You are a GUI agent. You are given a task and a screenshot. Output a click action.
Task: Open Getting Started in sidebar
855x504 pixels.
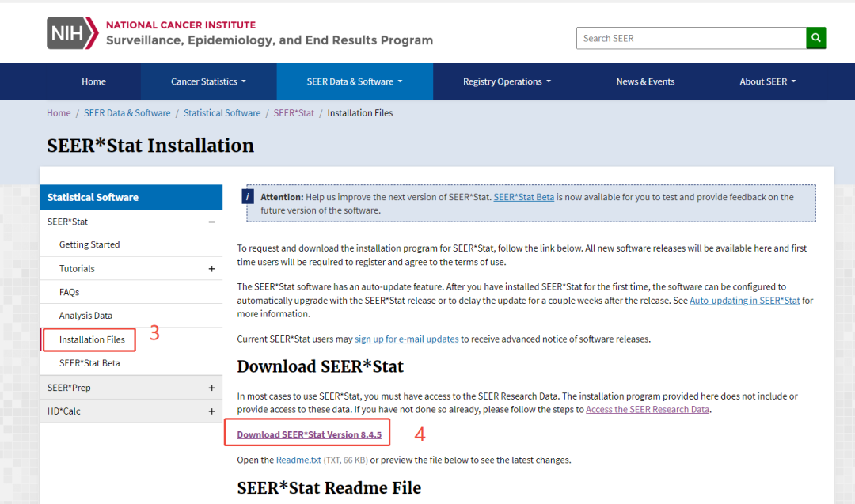click(89, 244)
